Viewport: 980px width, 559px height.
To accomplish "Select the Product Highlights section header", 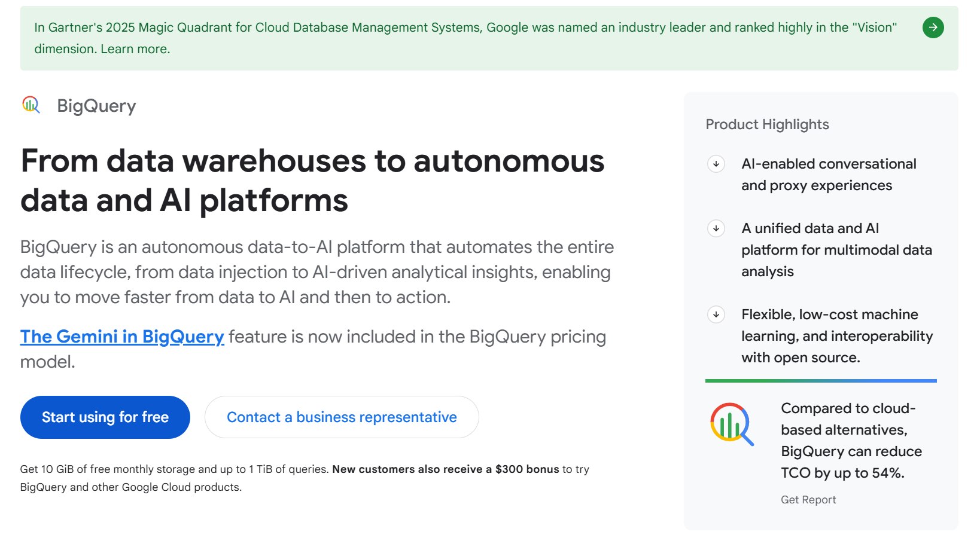I will point(767,124).
